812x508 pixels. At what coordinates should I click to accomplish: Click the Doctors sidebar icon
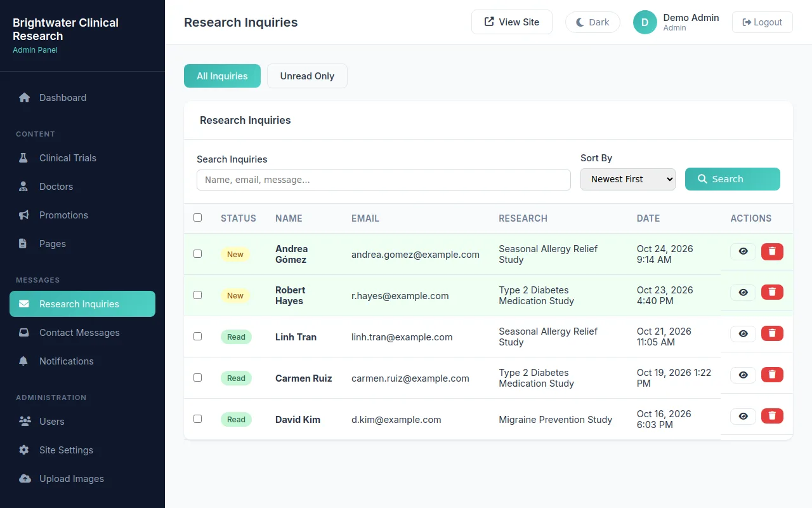tap(24, 187)
